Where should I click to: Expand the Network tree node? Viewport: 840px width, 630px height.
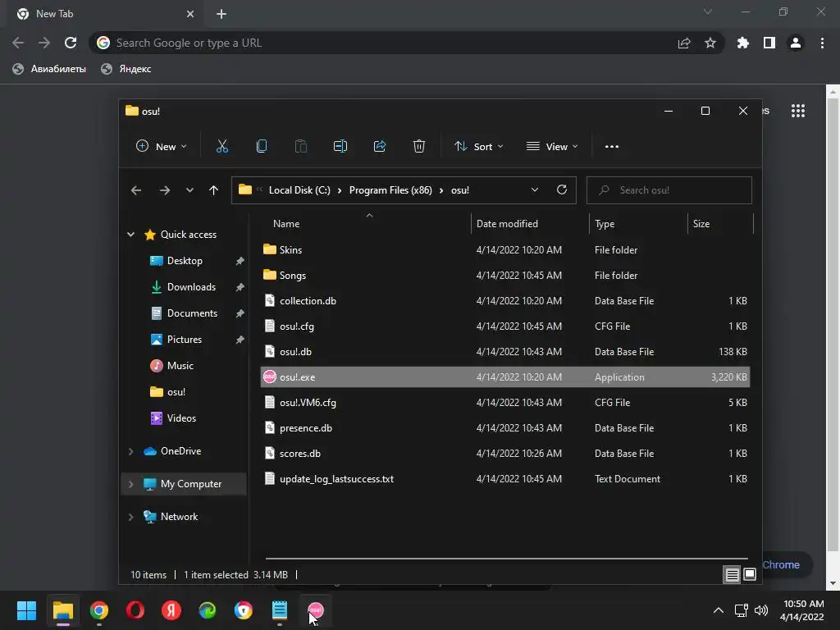pyautogui.click(x=130, y=517)
